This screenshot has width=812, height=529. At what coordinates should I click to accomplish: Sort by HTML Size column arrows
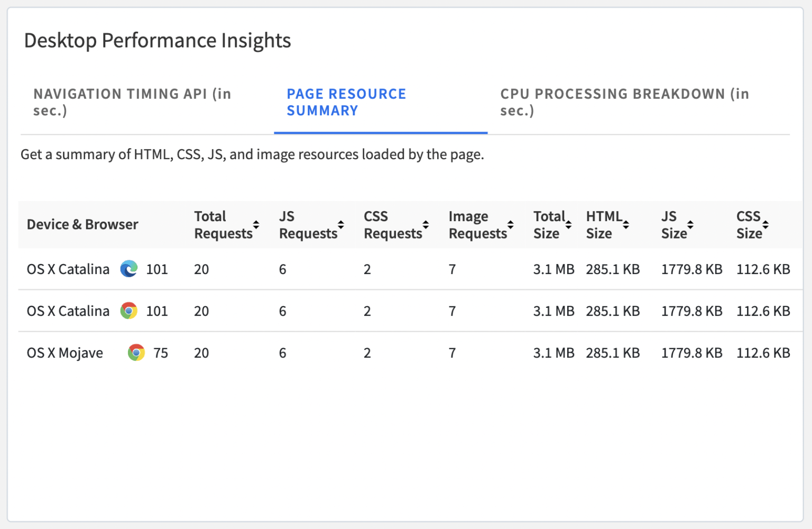(x=626, y=225)
